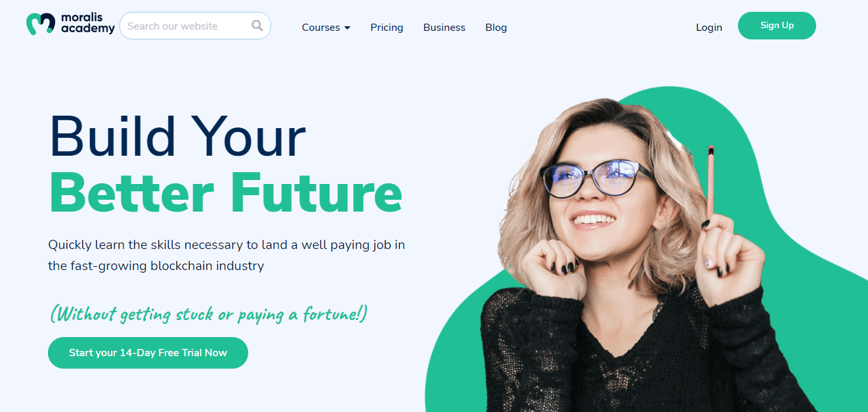Image resolution: width=868 pixels, height=412 pixels.
Task: Click the Moralis Academy logo icon
Action: point(40,24)
